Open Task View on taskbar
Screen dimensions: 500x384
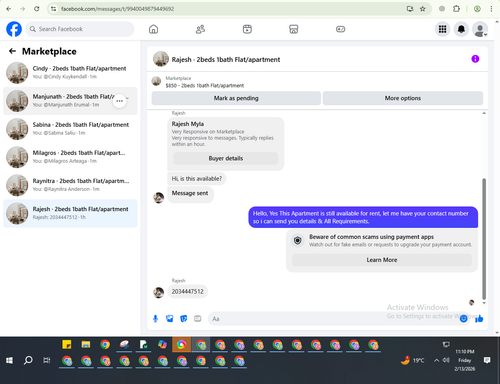47,360
